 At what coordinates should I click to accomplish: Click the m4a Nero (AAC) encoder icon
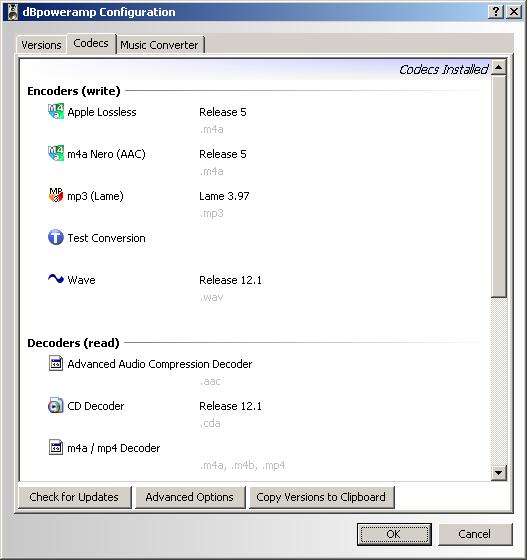(x=56, y=153)
